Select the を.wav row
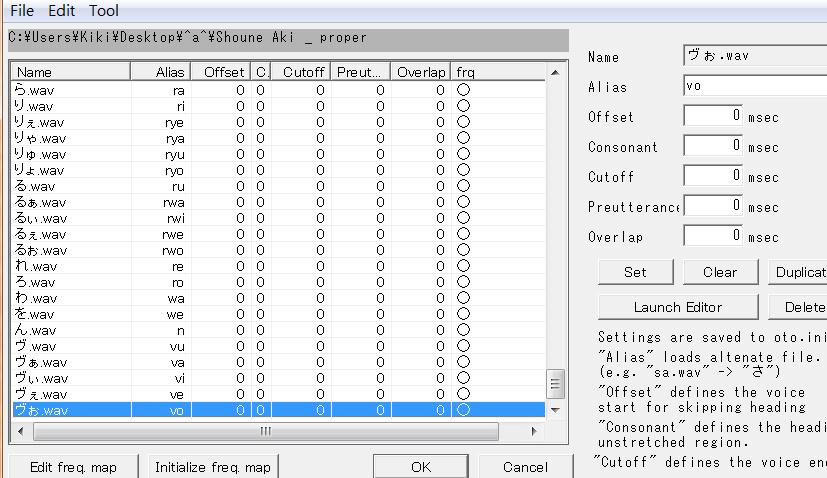Viewport: 827px width, 478px height. [x=278, y=314]
